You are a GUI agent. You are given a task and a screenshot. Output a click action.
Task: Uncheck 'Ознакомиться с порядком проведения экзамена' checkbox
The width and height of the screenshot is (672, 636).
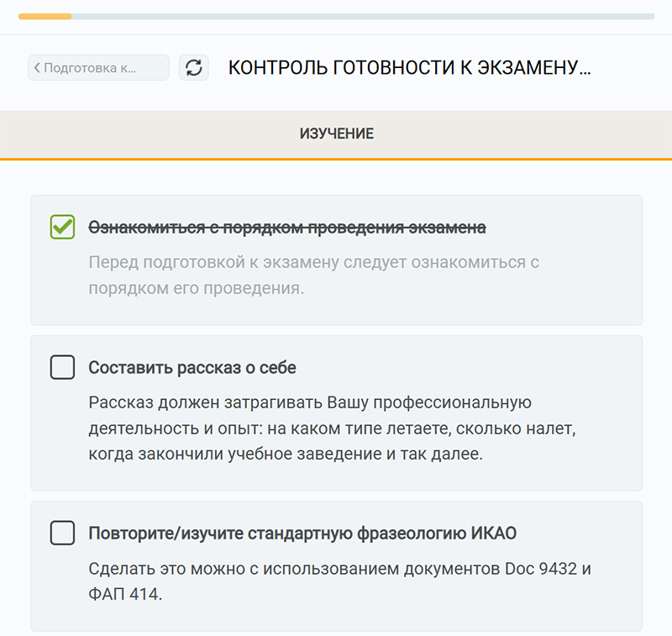[62, 227]
